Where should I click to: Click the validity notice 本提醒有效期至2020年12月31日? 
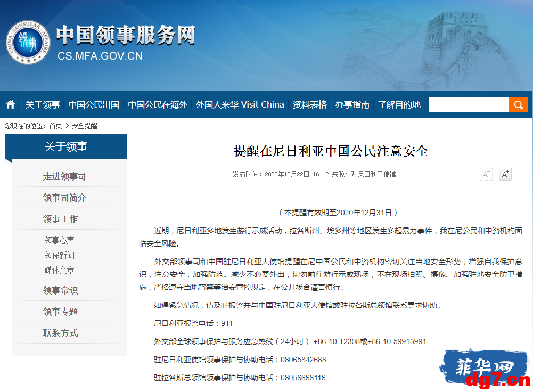[338, 213]
